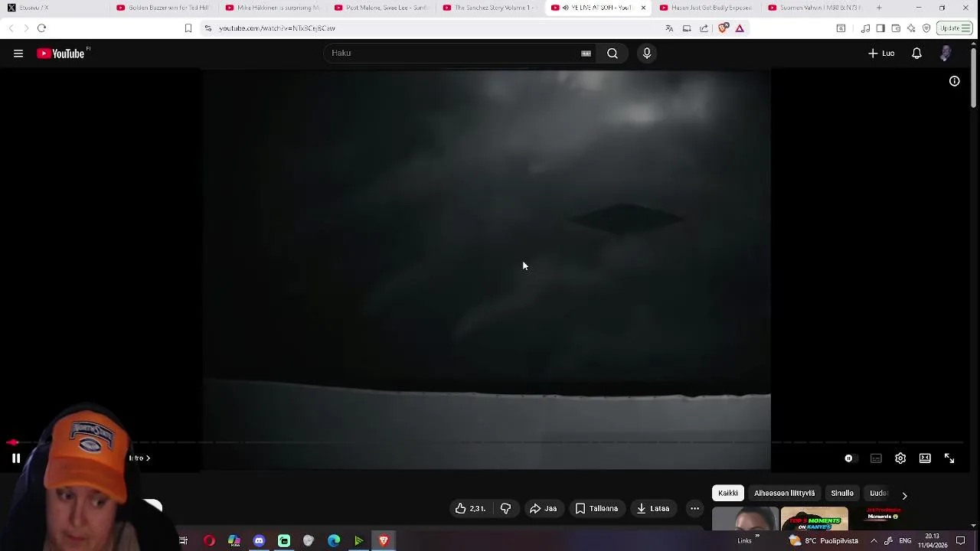Screen dimensions: 980x551
Task: Open the YouTube guide hamburger menu
Action: coord(18,54)
